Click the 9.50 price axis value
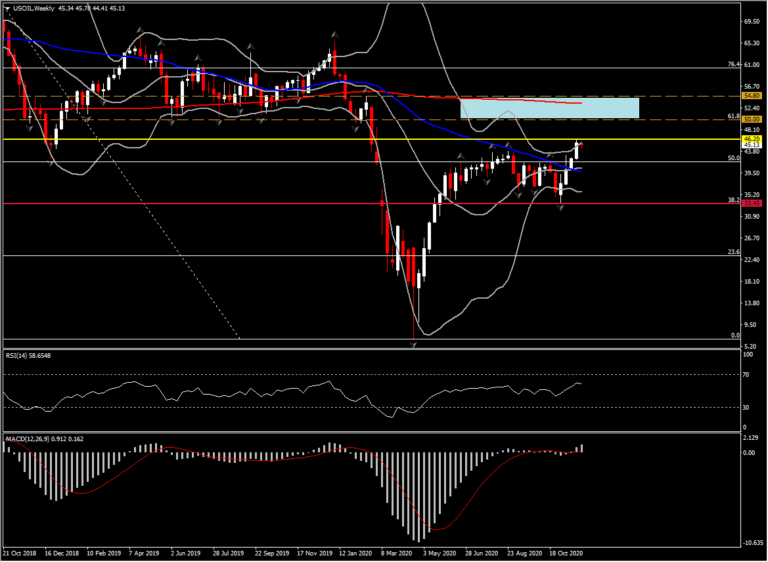The width and height of the screenshot is (768, 562). (x=752, y=324)
